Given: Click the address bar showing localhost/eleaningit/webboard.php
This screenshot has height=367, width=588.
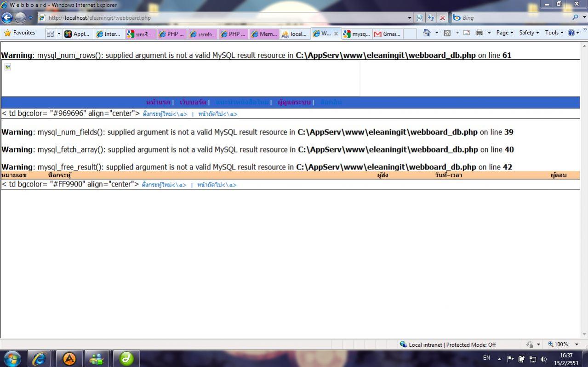Looking at the screenshot, I should [222, 18].
